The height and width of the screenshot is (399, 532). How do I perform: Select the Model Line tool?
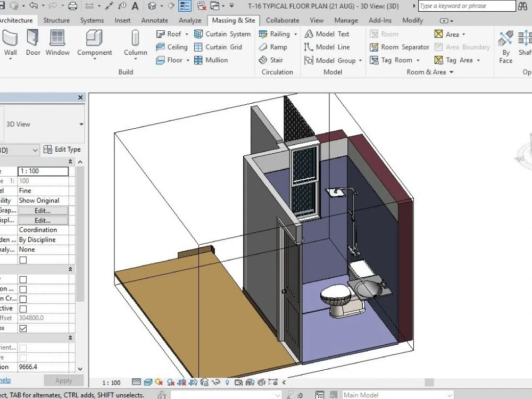click(x=327, y=47)
